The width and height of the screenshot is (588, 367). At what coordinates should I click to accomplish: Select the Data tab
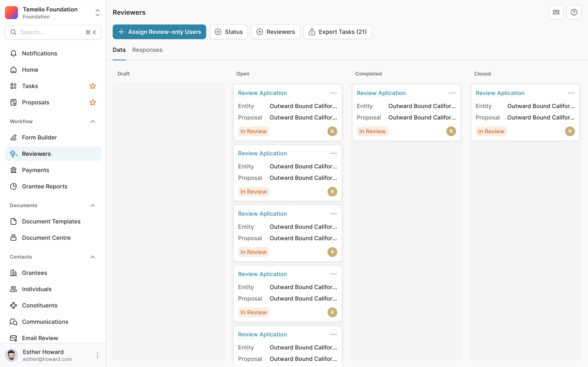click(x=119, y=50)
